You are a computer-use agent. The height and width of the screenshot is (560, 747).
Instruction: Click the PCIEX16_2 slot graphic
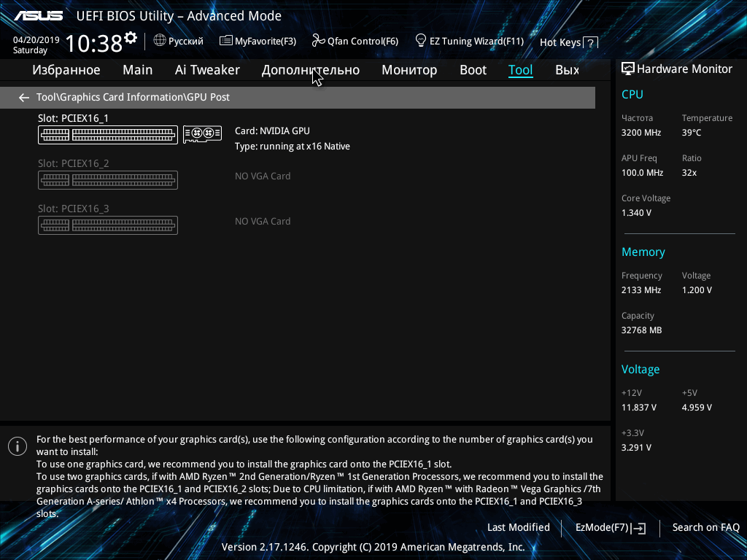[108, 180]
